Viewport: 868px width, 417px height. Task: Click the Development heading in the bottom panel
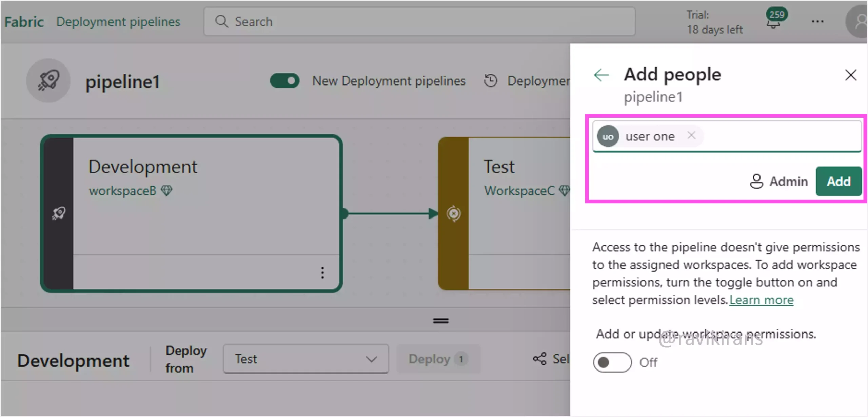73,360
